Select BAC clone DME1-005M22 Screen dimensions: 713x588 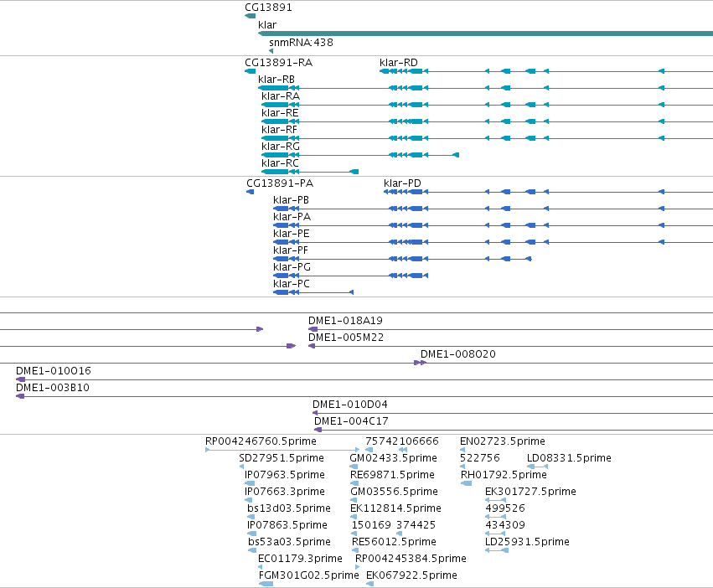346,338
